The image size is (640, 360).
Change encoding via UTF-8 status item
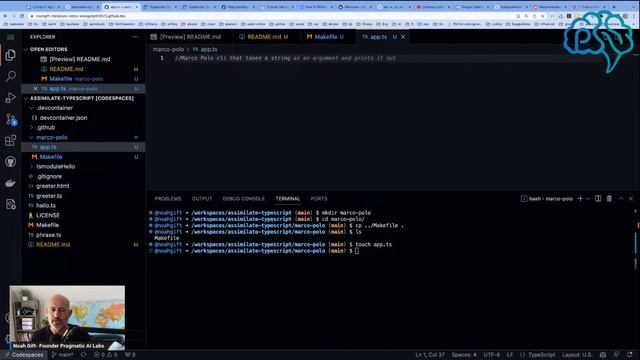(492, 355)
